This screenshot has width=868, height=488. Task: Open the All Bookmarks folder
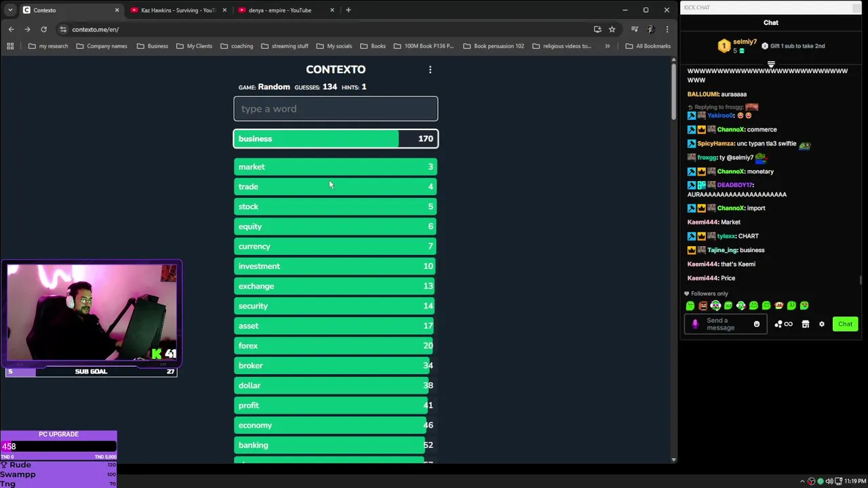pos(648,46)
